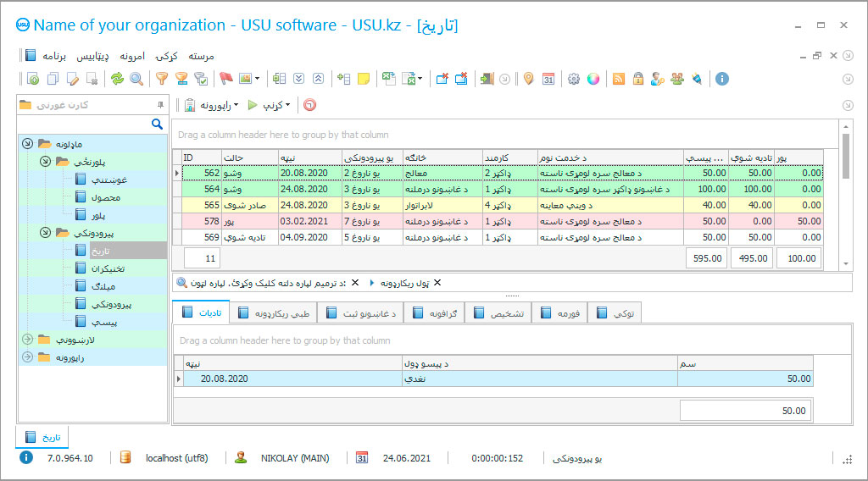The width and height of the screenshot is (868, 481).
Task: Pin the کارن غورني side panel
Action: click(161, 105)
